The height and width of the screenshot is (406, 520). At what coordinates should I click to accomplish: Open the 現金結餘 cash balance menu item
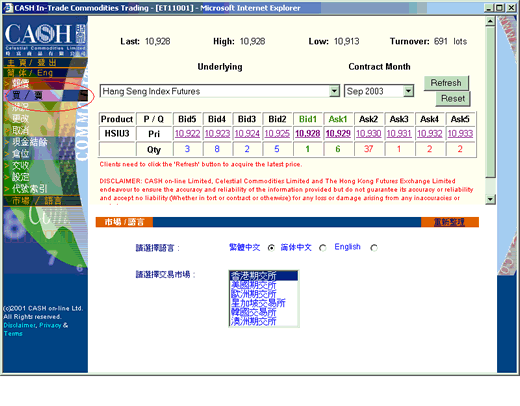point(30,142)
